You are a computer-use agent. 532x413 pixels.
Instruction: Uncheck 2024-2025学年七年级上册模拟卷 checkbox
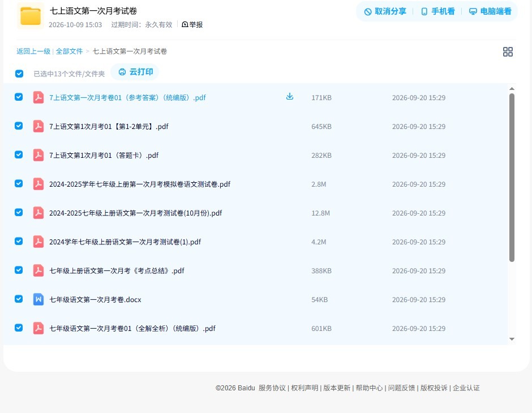[19, 183]
